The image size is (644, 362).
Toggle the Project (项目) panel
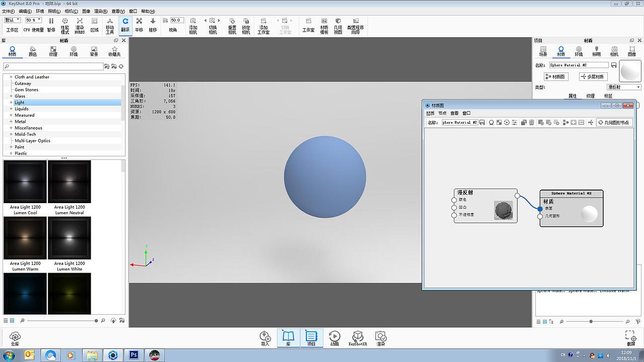[x=311, y=338]
